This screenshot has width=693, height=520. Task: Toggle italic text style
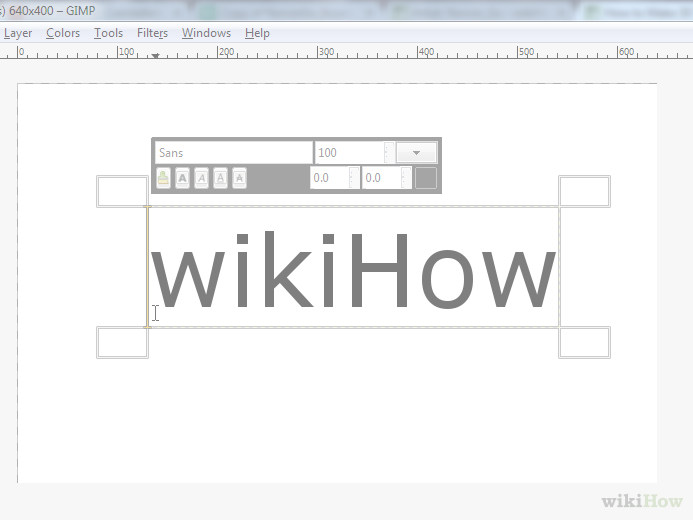coord(202,178)
